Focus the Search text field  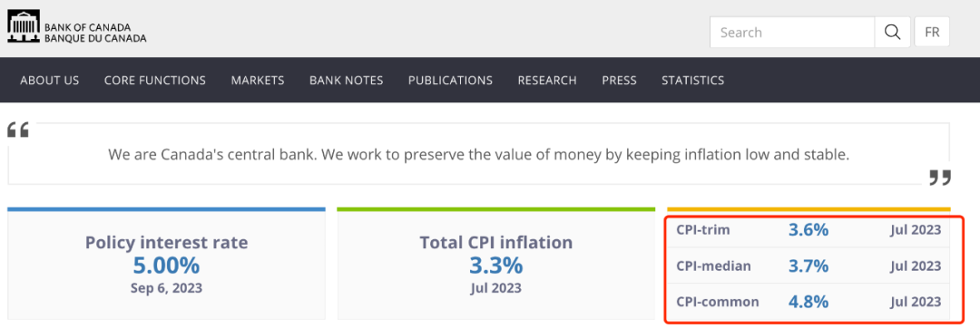tap(792, 33)
